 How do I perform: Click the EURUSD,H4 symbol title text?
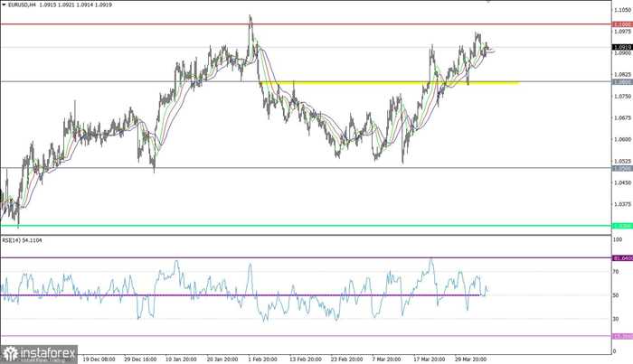(x=22, y=5)
